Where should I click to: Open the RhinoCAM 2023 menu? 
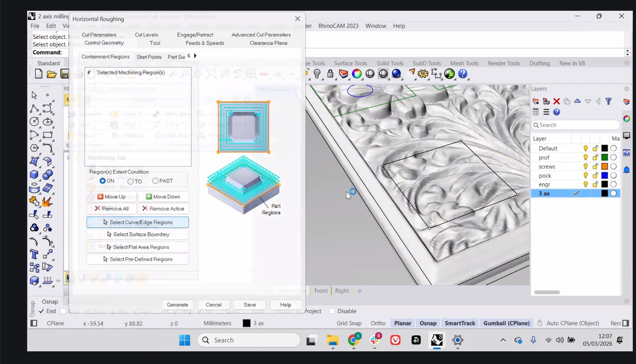coord(338,26)
